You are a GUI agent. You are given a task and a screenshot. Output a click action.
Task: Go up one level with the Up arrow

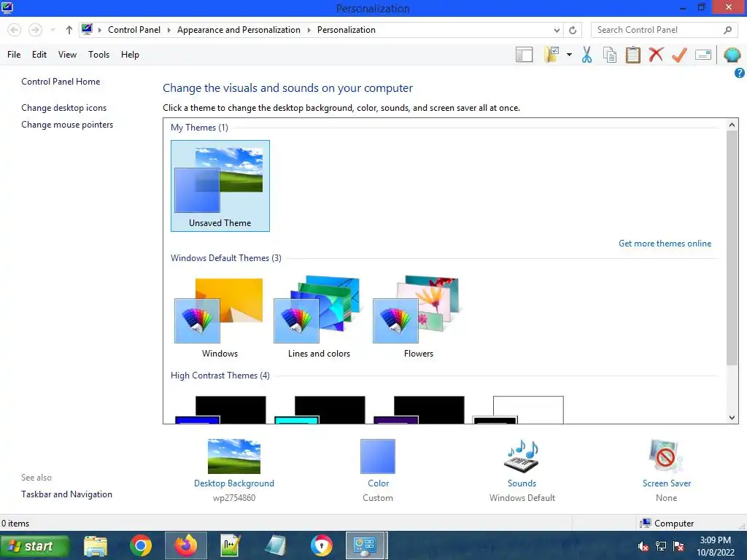(x=69, y=30)
